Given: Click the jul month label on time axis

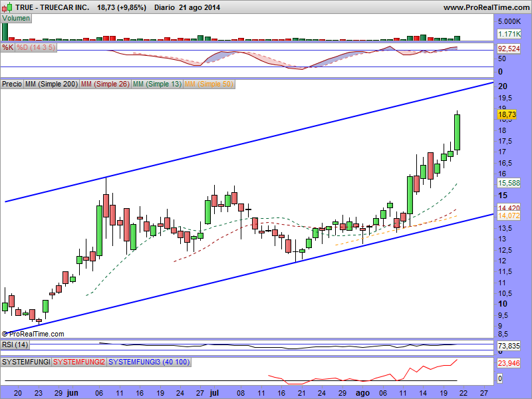Looking at the screenshot, I should [x=214, y=393].
